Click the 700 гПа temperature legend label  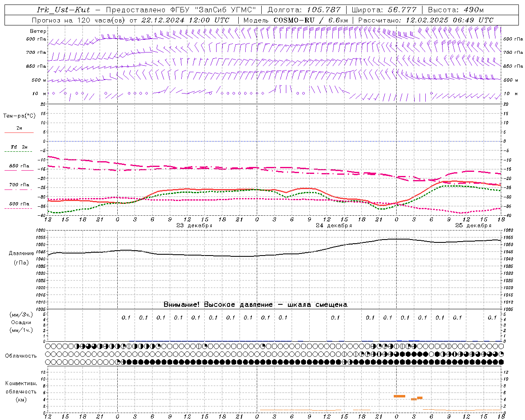click(19, 185)
